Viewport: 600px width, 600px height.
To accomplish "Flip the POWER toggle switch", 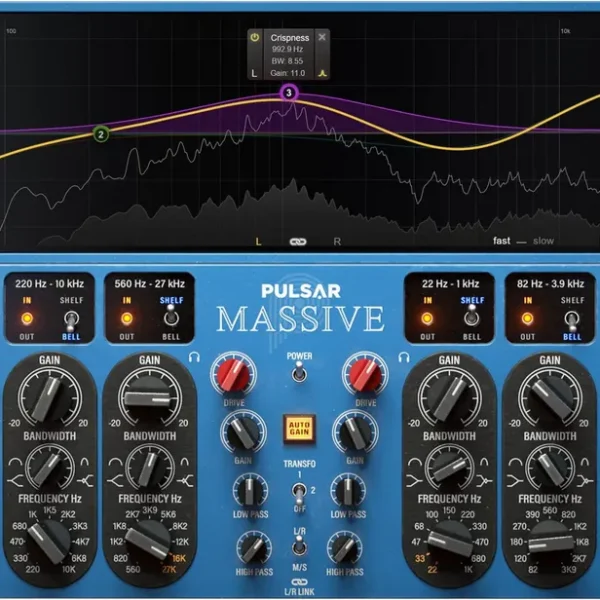I will point(299,372).
